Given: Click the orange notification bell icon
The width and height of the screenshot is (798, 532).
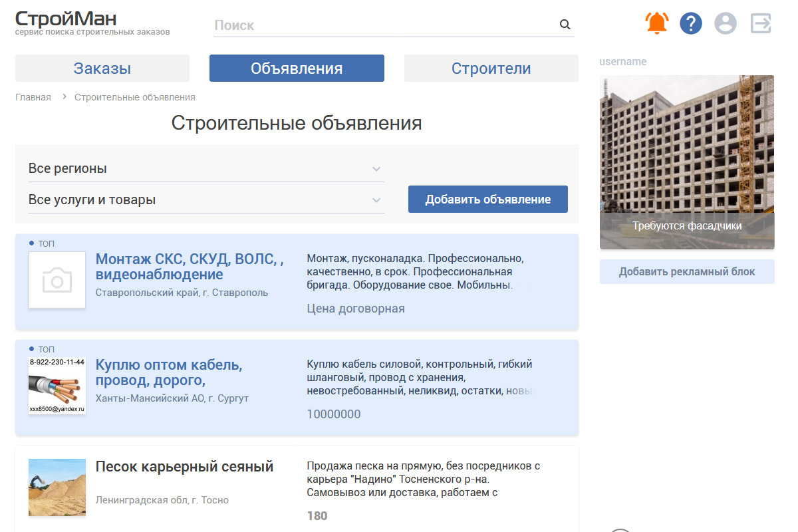Looking at the screenshot, I should [x=657, y=24].
